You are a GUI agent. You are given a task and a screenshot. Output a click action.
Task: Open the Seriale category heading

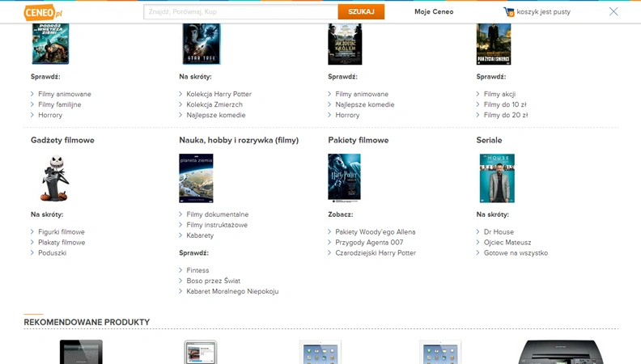click(x=489, y=140)
